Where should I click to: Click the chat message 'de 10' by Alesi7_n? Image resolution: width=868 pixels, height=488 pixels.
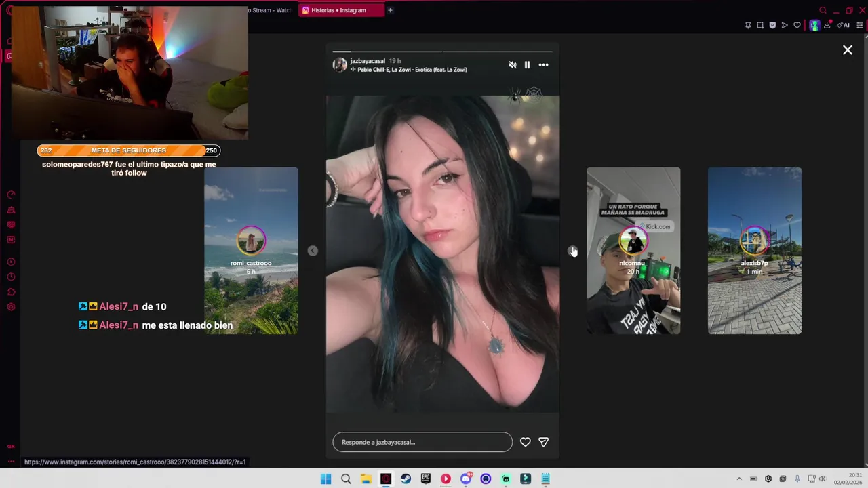pyautogui.click(x=154, y=307)
